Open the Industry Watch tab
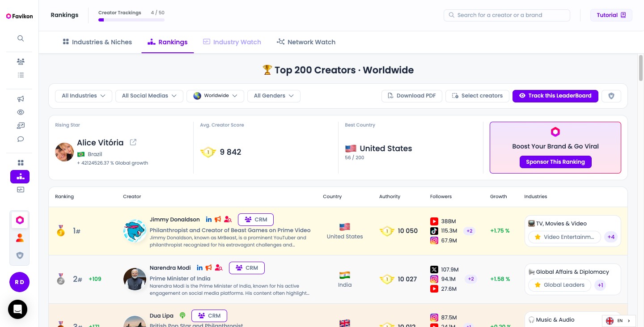The height and width of the screenshot is (327, 644). click(232, 42)
